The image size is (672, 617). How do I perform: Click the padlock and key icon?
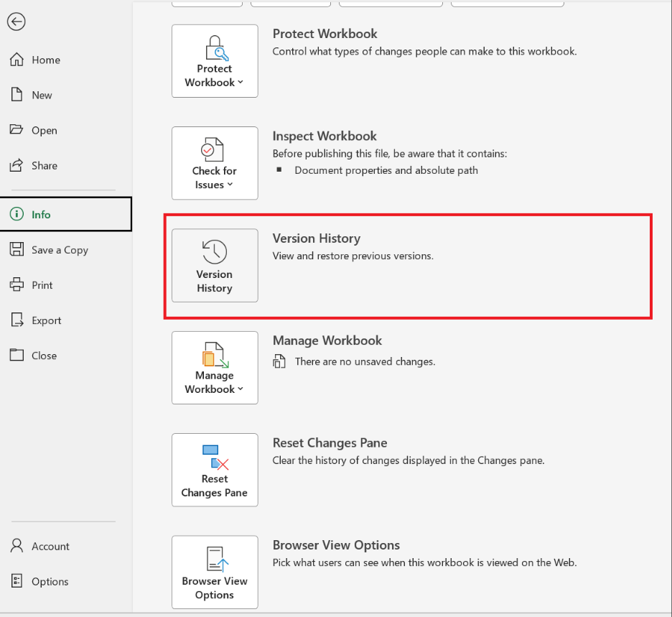point(216,48)
